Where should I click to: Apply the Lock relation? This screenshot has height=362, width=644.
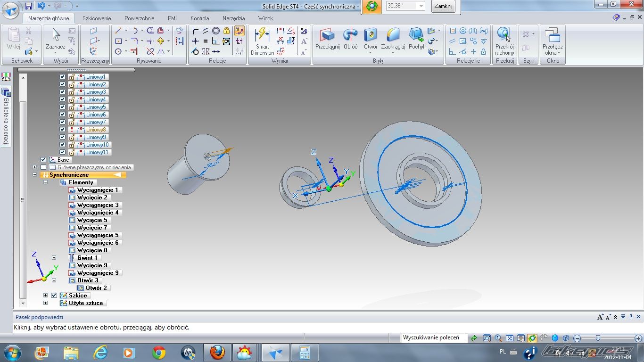(226, 31)
